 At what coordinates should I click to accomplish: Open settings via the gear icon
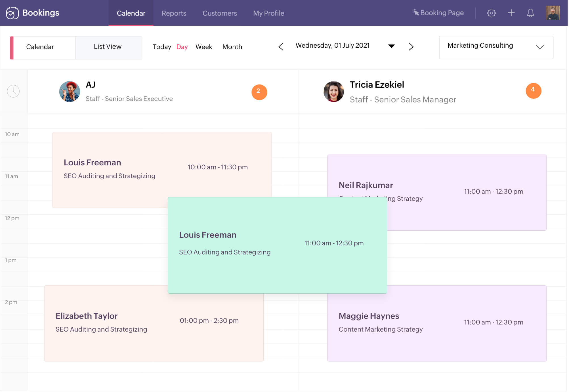click(491, 13)
